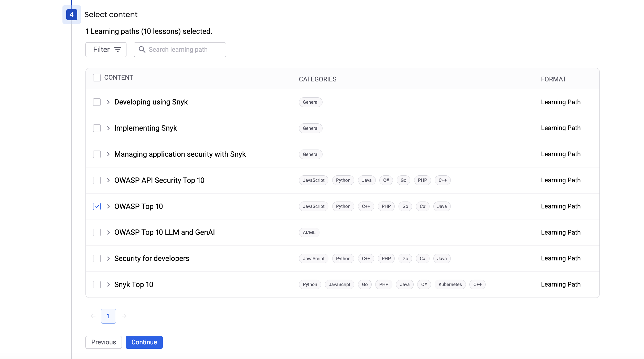644x359 pixels.
Task: Expand the OWASP API Security Top 10 row
Action: pyautogui.click(x=108, y=180)
